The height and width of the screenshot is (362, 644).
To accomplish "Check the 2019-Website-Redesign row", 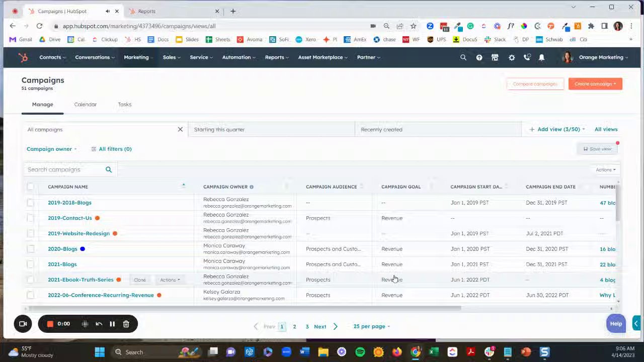I will click(x=31, y=233).
